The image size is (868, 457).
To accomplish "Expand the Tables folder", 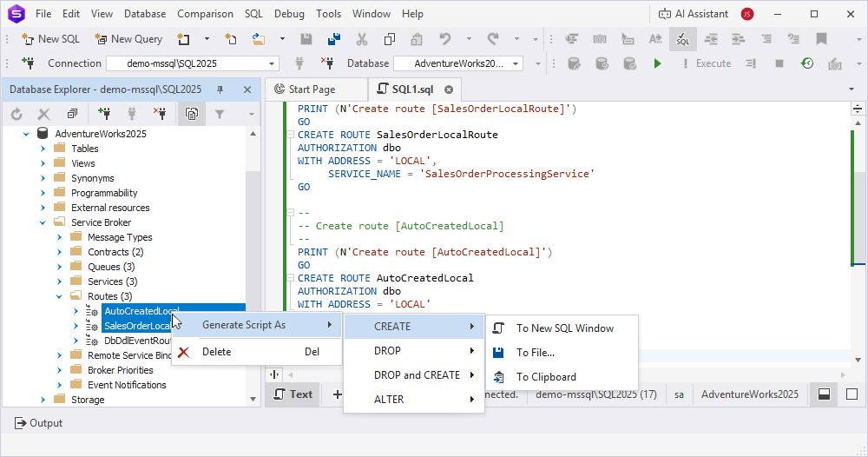I will (x=43, y=149).
